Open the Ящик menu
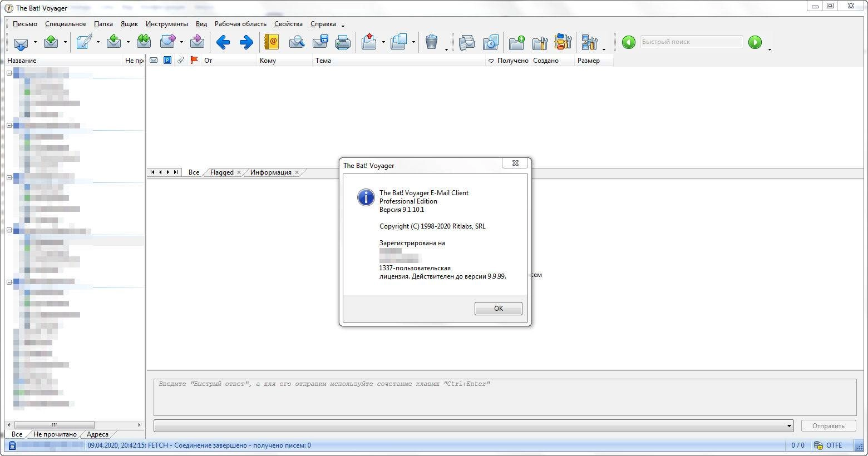This screenshot has width=868, height=456. [x=129, y=24]
